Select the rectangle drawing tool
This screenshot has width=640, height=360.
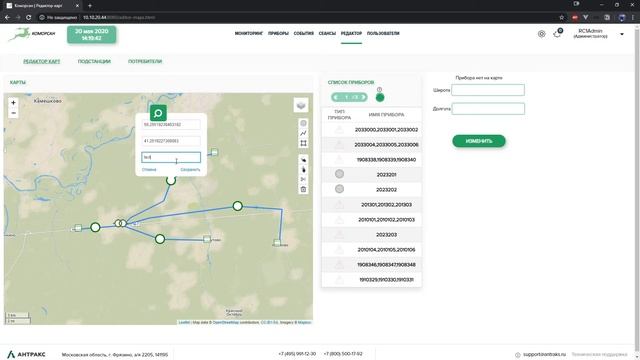(x=303, y=143)
